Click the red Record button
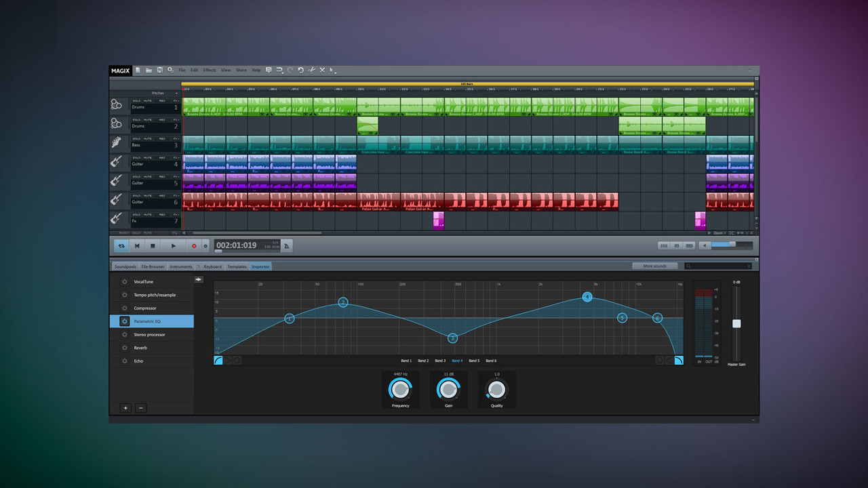 pos(194,245)
